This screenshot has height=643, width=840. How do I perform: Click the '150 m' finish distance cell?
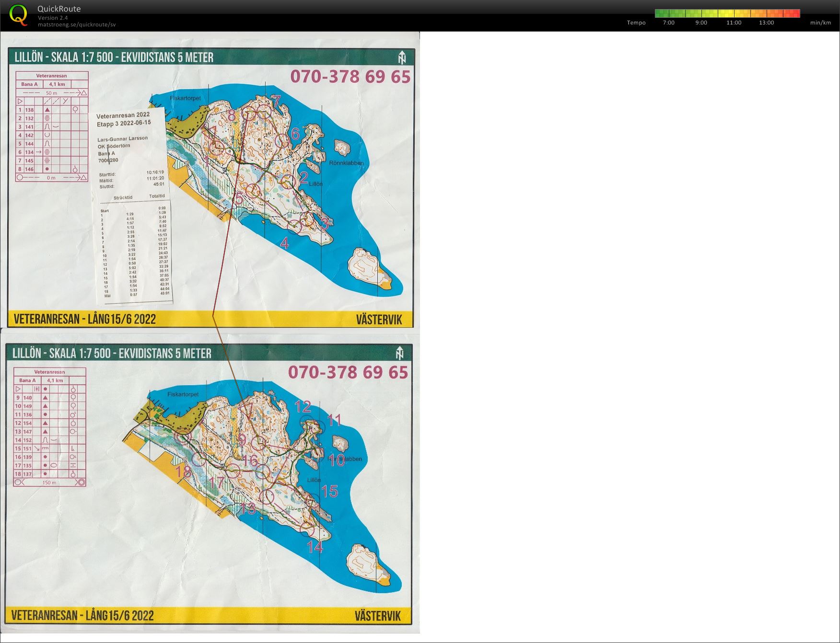49,482
